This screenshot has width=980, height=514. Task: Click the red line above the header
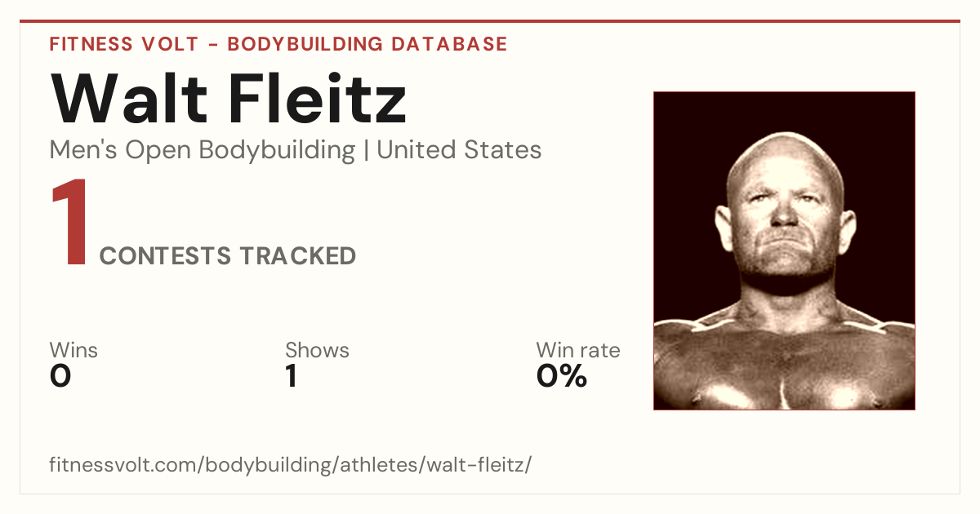490,21
